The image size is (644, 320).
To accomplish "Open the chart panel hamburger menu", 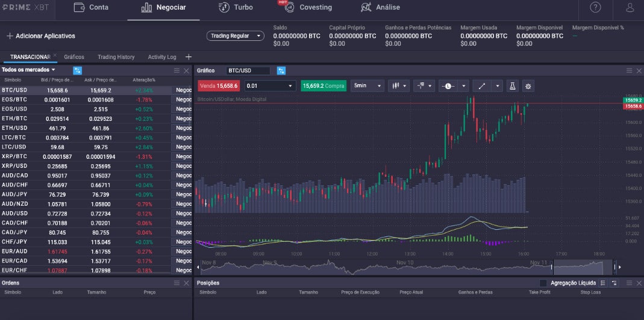I will tap(629, 70).
